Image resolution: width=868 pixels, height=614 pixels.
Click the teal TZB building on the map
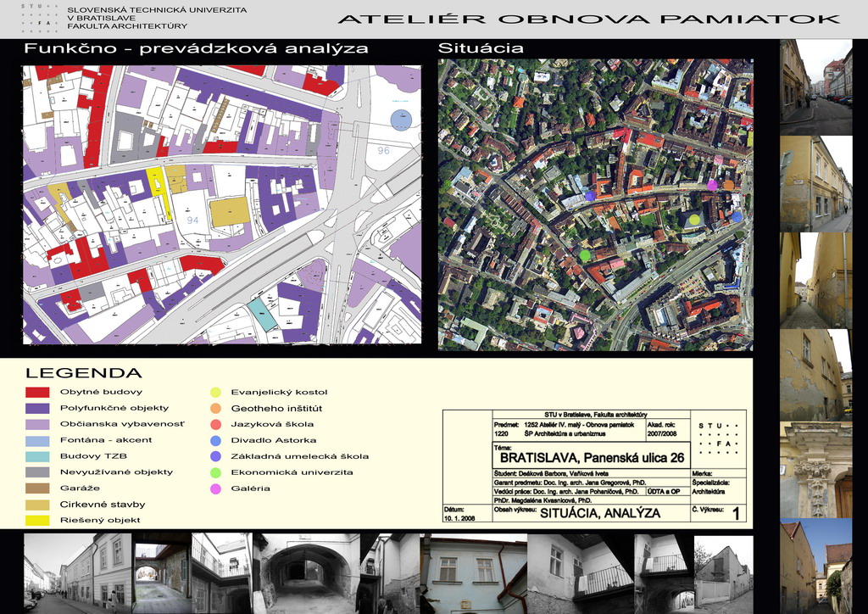coord(262,314)
